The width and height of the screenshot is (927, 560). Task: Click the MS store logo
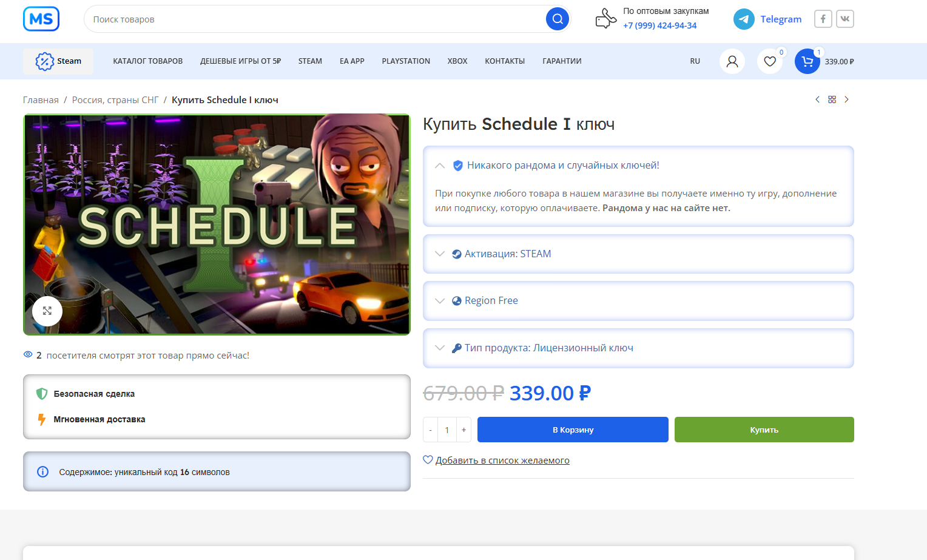pos(41,19)
